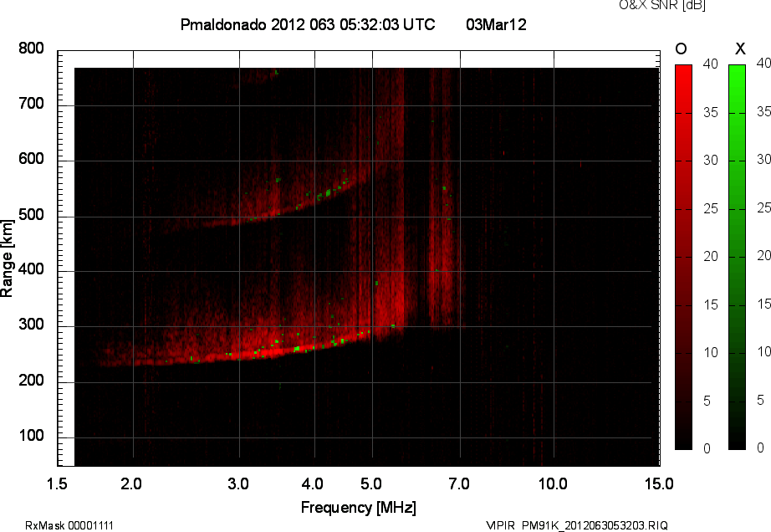Click the "20" tick beside the red colorbar
771x532 pixels.
click(711, 256)
